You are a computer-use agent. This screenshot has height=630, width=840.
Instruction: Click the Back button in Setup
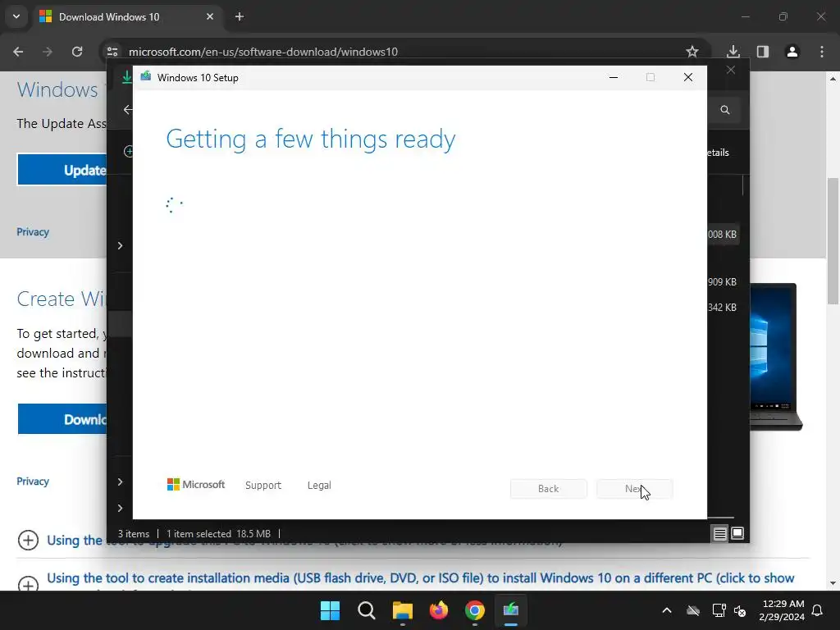549,489
